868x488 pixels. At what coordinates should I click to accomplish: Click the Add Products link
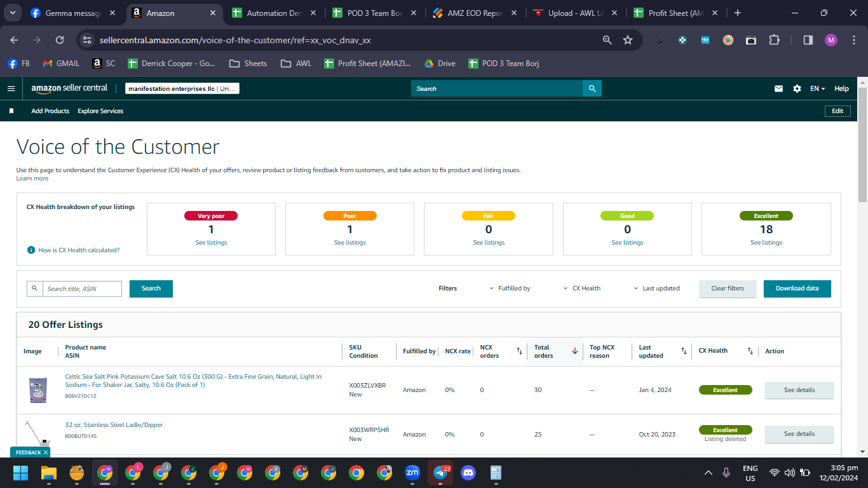[50, 111]
